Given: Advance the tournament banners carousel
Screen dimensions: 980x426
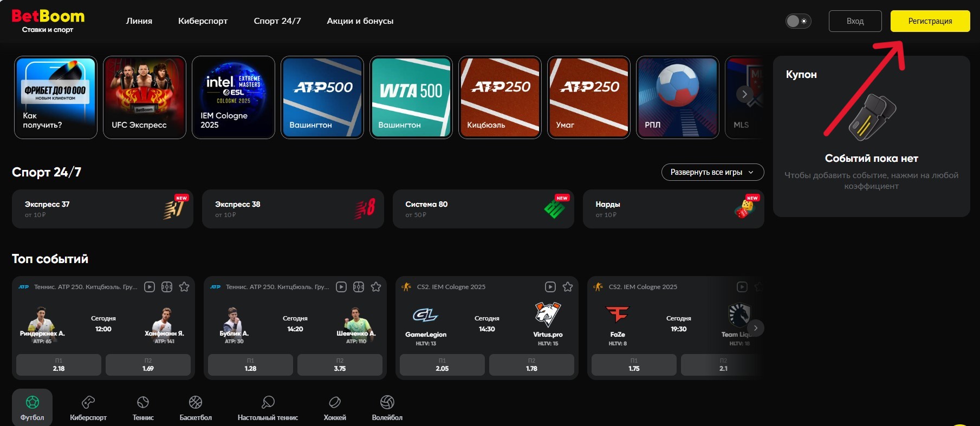Looking at the screenshot, I should [x=744, y=94].
